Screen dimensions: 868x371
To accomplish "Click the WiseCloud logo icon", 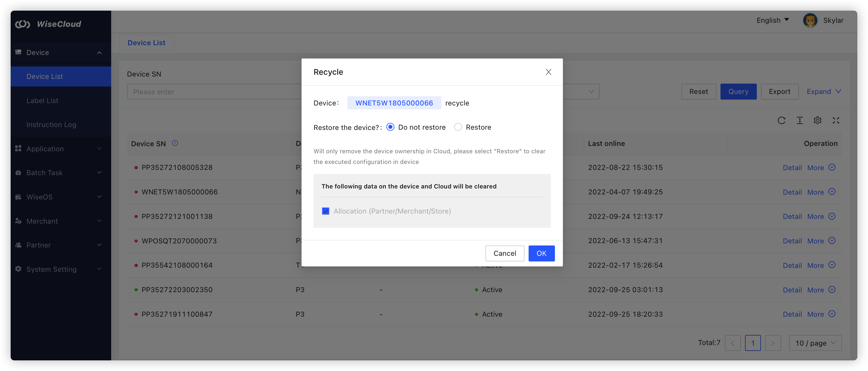I will coord(22,24).
